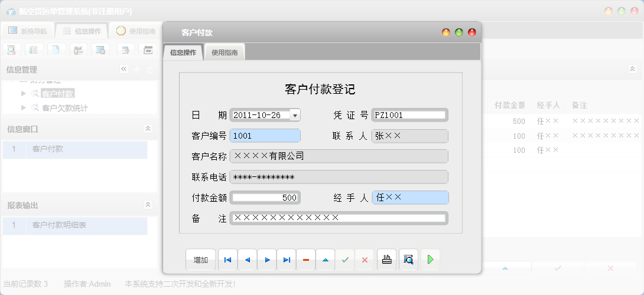Select 客户付款 in the tree

(57, 94)
